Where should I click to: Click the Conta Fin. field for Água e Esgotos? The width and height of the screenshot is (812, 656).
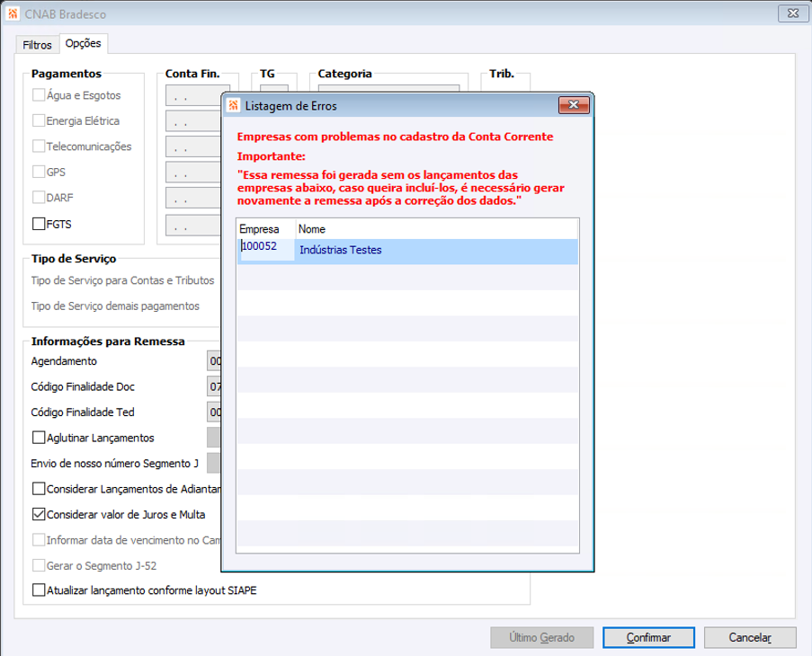pos(193,95)
